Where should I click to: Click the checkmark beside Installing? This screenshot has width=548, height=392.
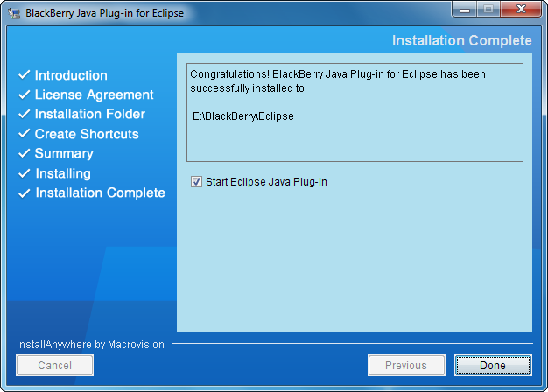coord(25,173)
